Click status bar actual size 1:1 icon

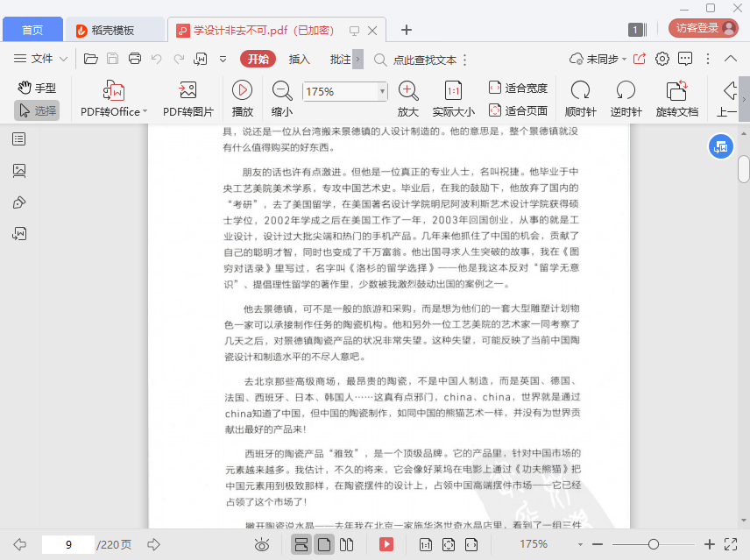pos(425,544)
